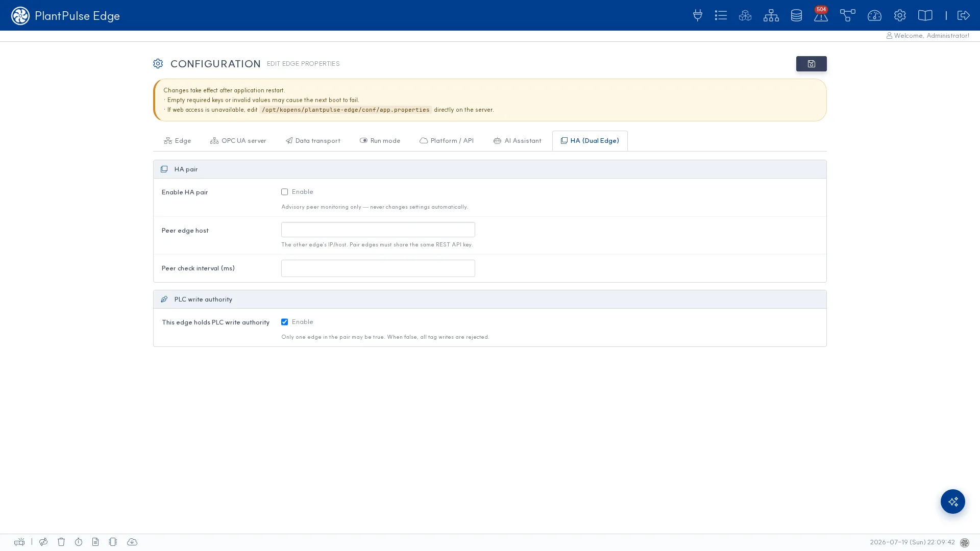The height and width of the screenshot is (551, 980).
Task: Open the settings gear icon in header
Action: click(x=900, y=15)
